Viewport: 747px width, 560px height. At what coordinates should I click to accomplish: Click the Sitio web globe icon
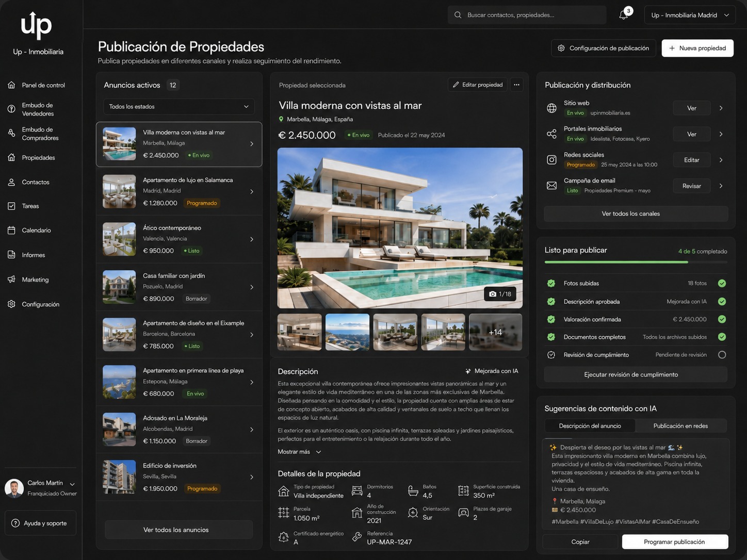click(551, 108)
